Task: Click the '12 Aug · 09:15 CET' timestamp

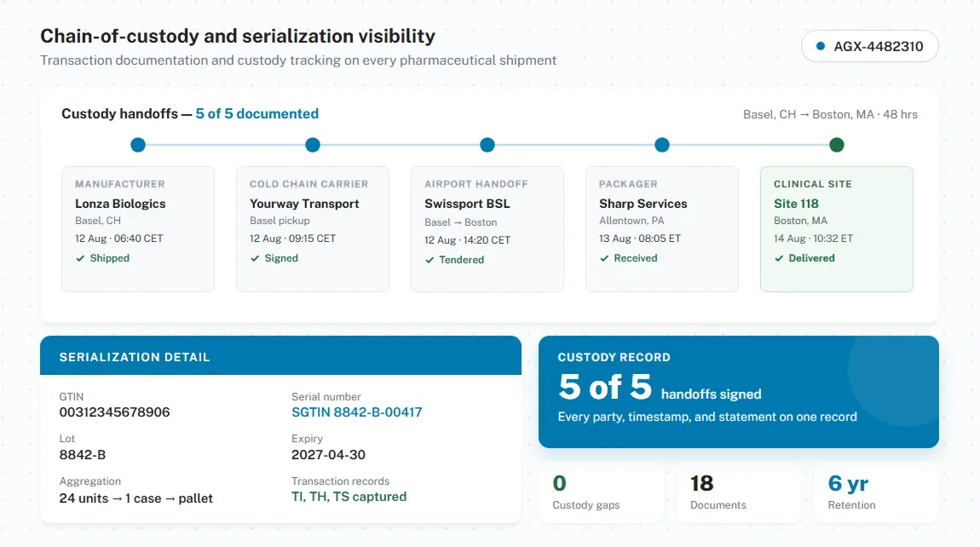Action: (x=292, y=239)
